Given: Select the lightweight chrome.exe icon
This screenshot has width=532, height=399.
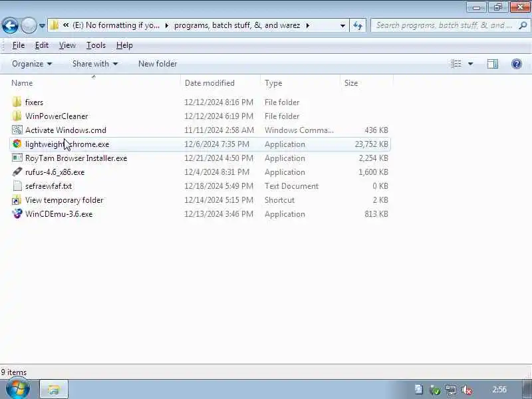Looking at the screenshot, I should pos(17,144).
